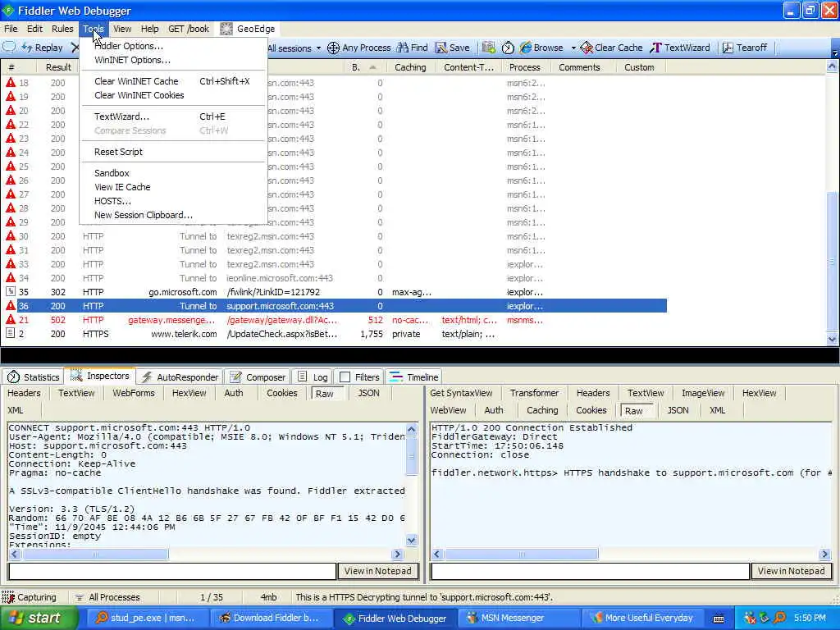840x630 pixels.
Task: Toggle the Filters tab checkbox
Action: (345, 377)
